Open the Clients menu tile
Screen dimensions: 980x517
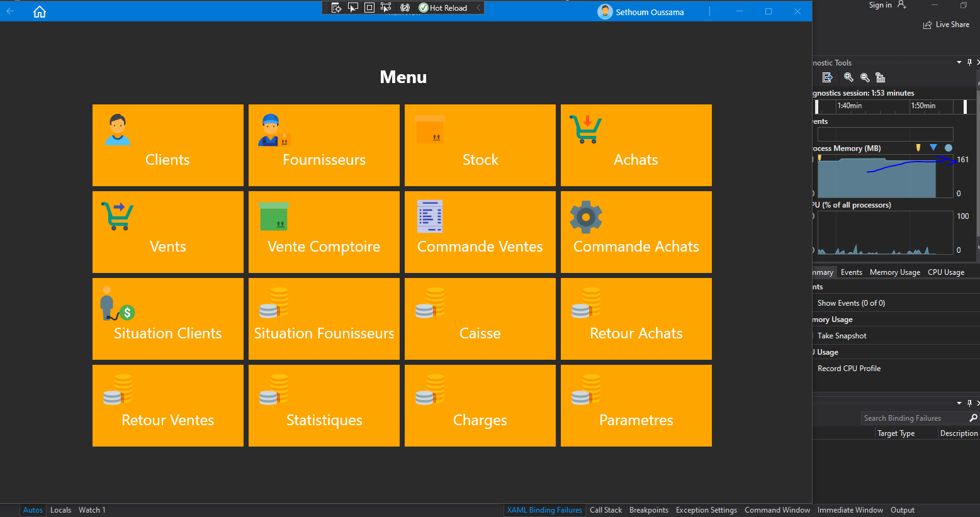pos(168,145)
